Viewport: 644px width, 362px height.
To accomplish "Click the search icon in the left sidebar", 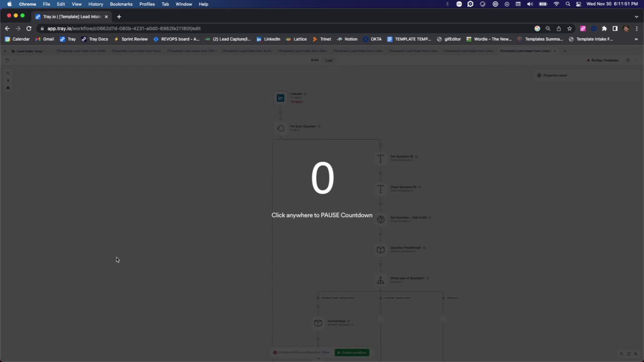I will pos(8,73).
